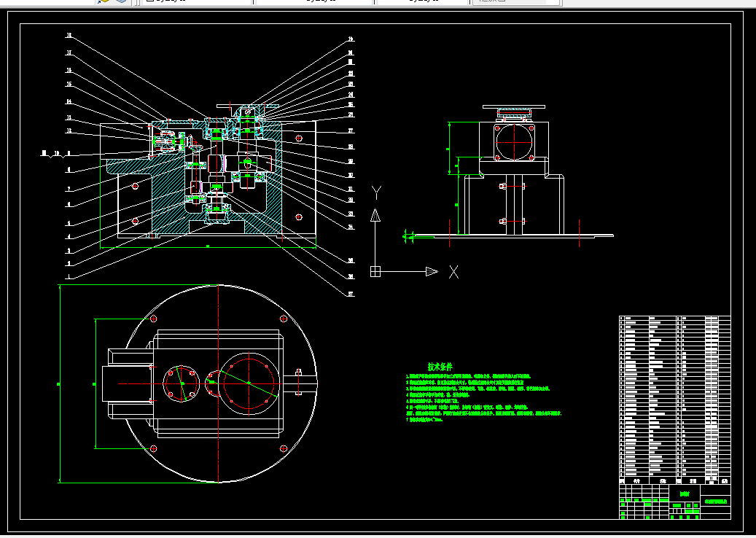Click the center of the small left gear circle
Image resolution: width=756 pixels, height=538 pixels.
[182, 383]
